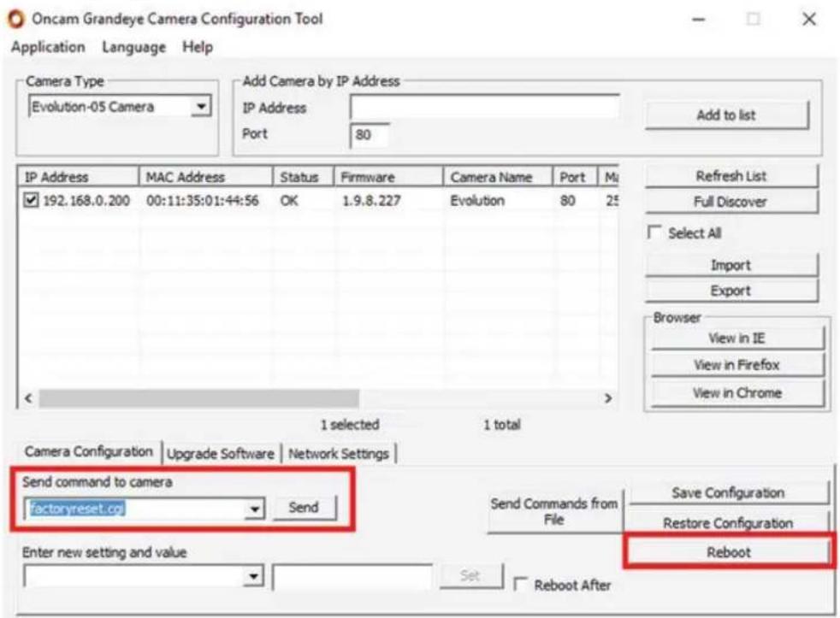Switch to the Network Settings tab
The image size is (840, 618).
(339, 454)
